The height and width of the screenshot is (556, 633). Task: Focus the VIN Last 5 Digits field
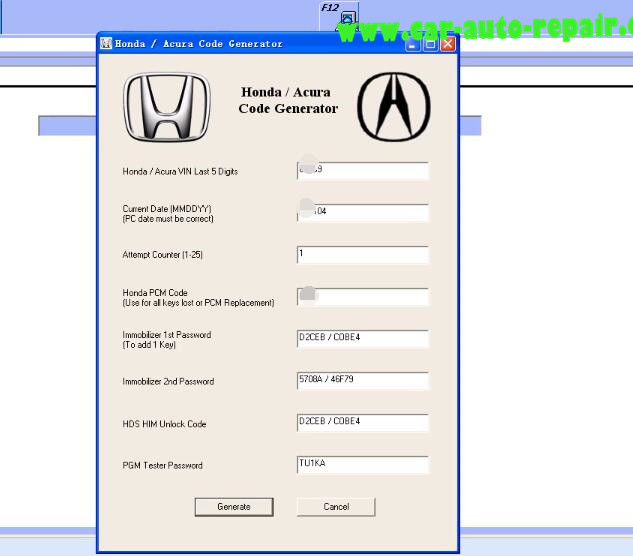[363, 171]
